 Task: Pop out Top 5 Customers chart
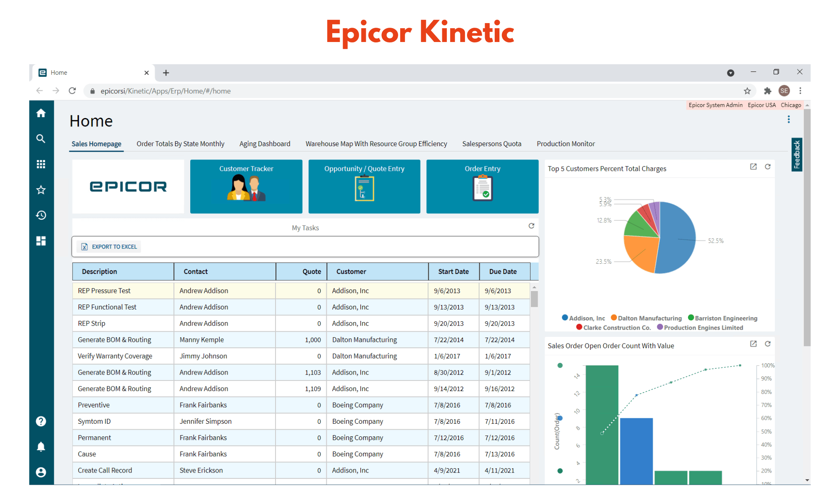753,167
